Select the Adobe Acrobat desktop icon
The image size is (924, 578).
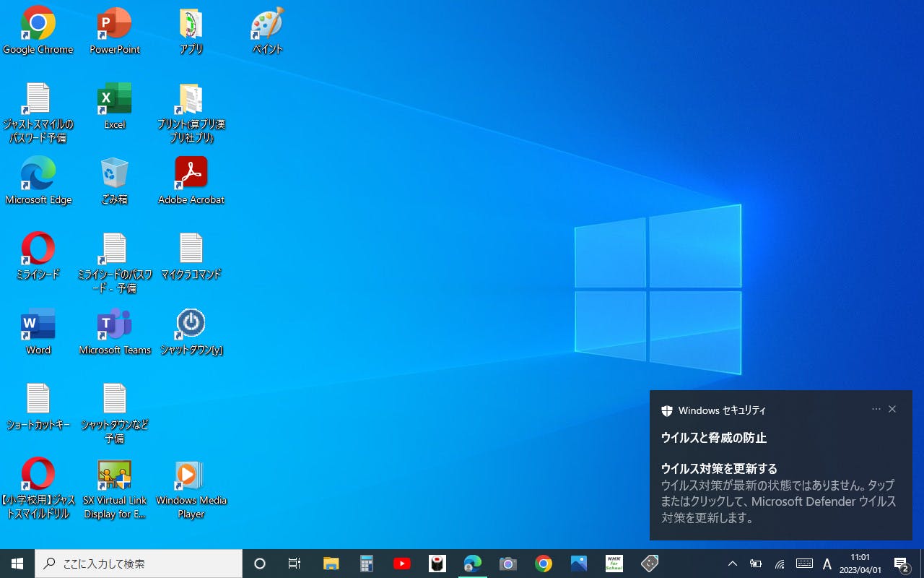[191, 174]
